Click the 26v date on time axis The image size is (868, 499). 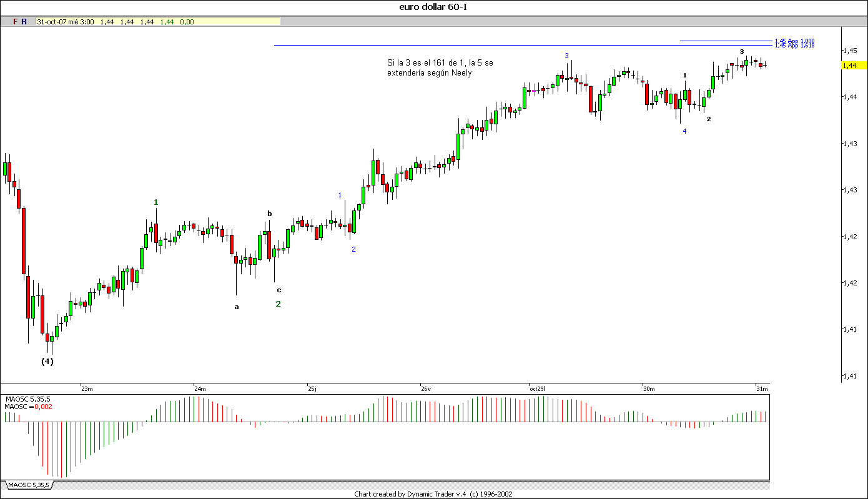(426, 389)
